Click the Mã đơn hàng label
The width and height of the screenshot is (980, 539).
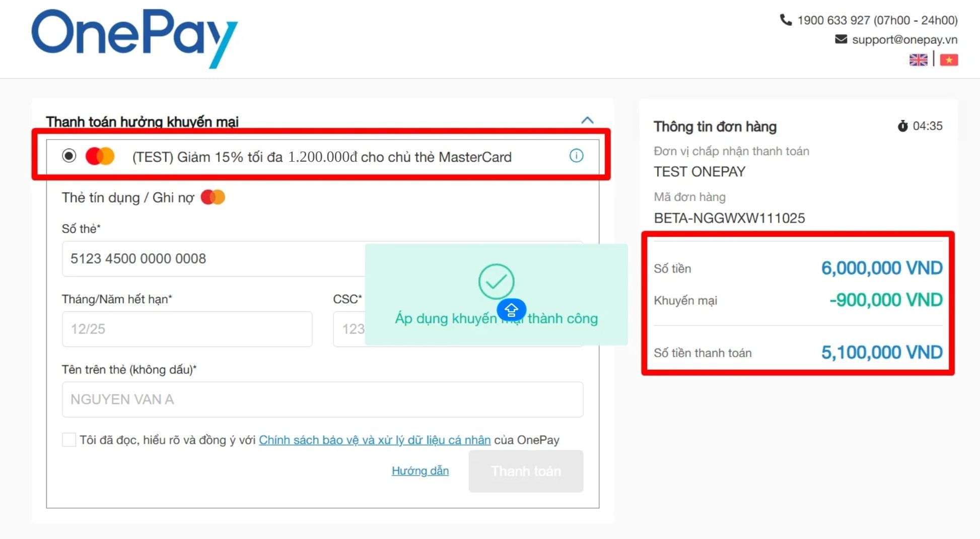pyautogui.click(x=689, y=197)
